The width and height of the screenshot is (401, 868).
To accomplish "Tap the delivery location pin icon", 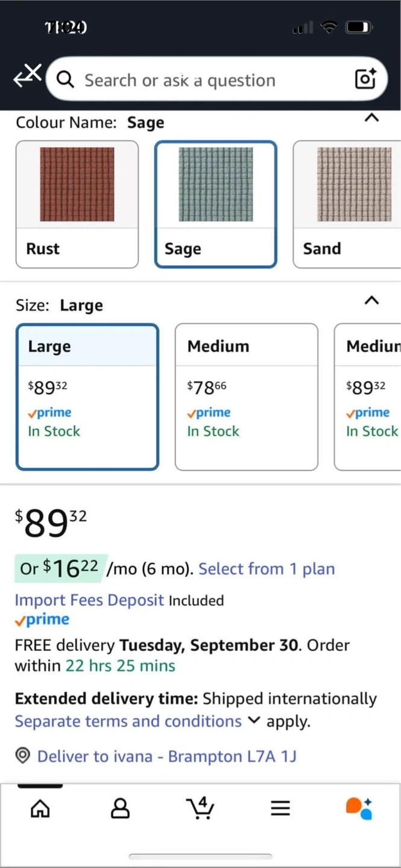I will [23, 756].
